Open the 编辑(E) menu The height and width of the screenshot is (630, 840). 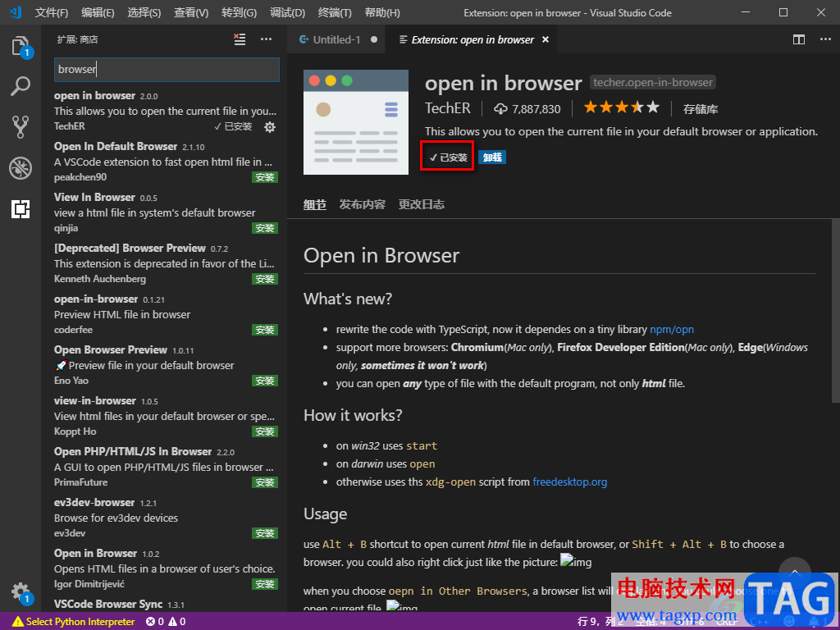pyautogui.click(x=98, y=12)
